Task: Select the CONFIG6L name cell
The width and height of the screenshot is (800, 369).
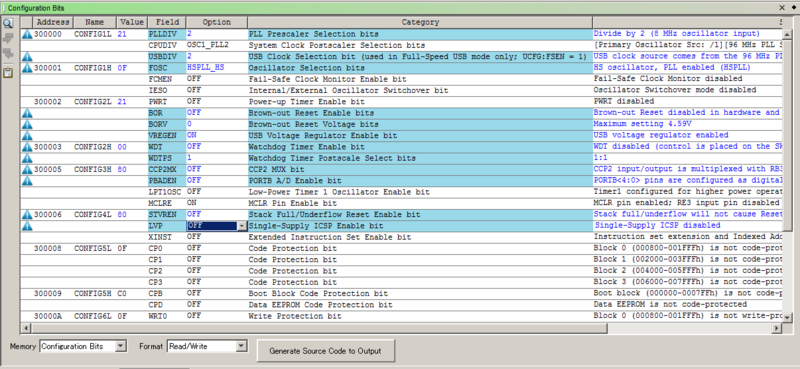Action: (x=94, y=316)
